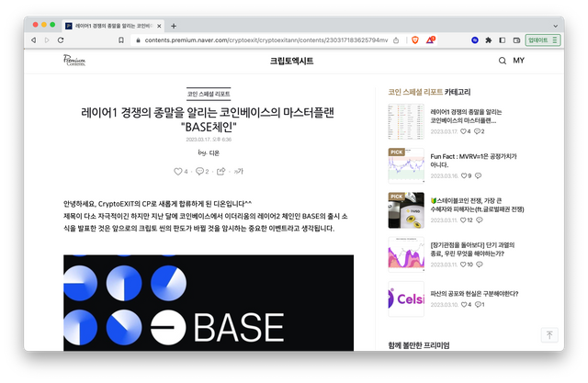This screenshot has width=588, height=383.
Task: Click the lock icon in address bar
Action: tap(138, 40)
